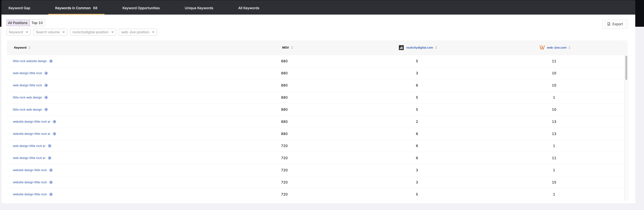Screen dimensions: 644x210
Task: Open 'web design little rock' link with web-jive 10, rockcity 3
Action: pyautogui.click(x=28, y=73)
